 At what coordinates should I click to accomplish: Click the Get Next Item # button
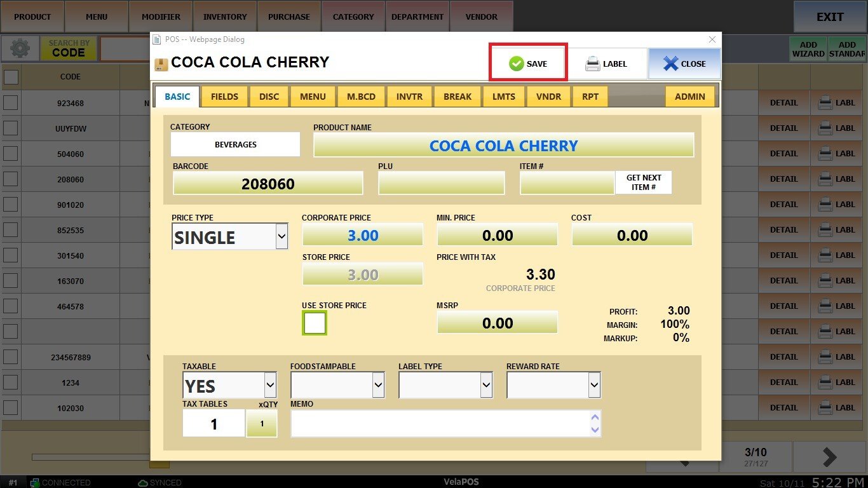pos(643,182)
